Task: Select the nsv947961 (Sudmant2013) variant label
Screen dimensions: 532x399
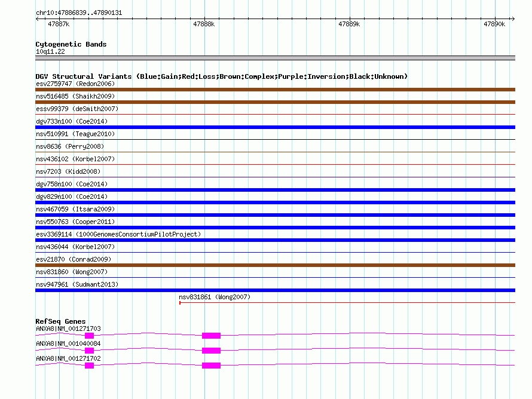Action: click(77, 284)
